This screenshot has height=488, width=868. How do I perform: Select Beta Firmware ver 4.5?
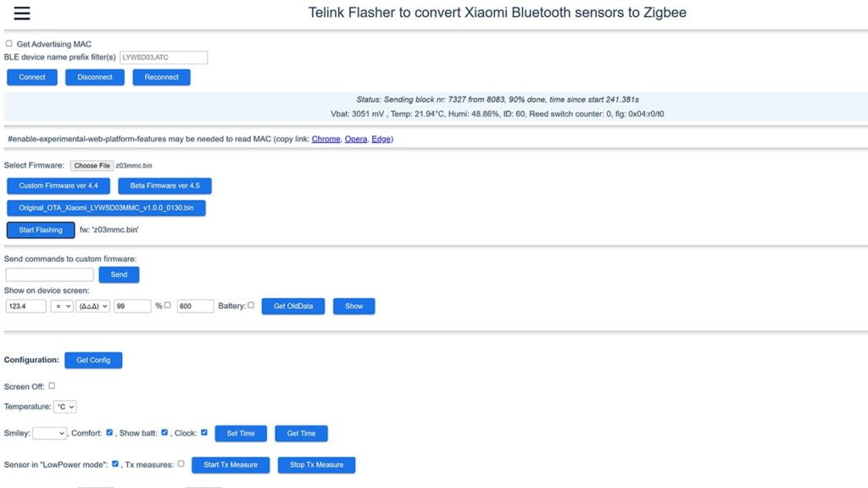pos(165,186)
